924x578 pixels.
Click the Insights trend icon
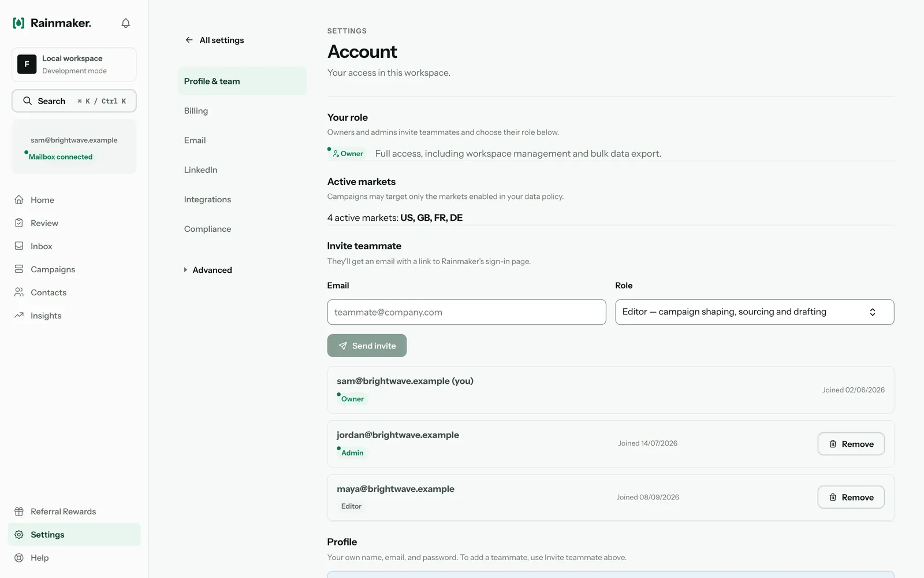tap(19, 315)
